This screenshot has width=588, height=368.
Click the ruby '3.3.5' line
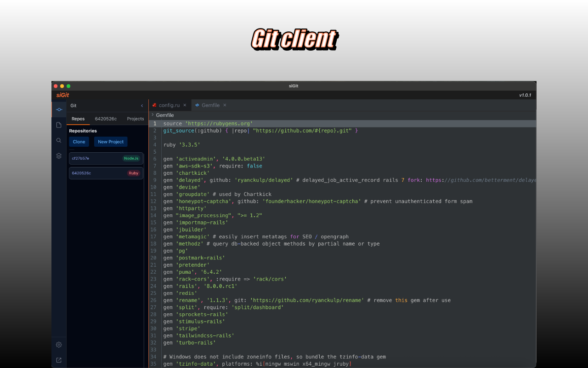[x=182, y=145]
